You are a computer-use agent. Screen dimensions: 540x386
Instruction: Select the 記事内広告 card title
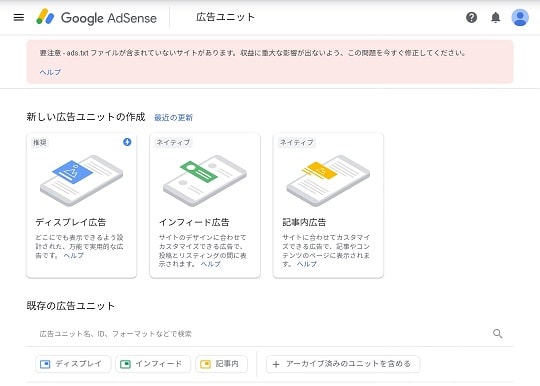pyautogui.click(x=304, y=222)
